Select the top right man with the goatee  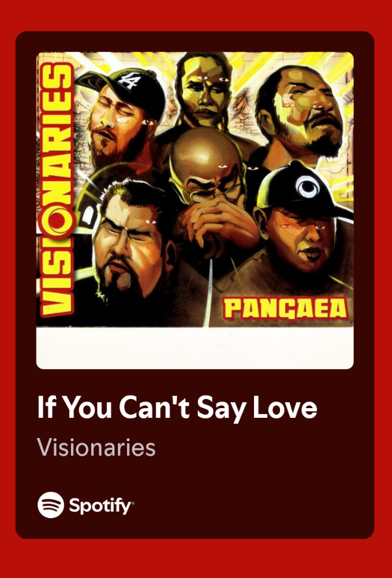(x=301, y=110)
